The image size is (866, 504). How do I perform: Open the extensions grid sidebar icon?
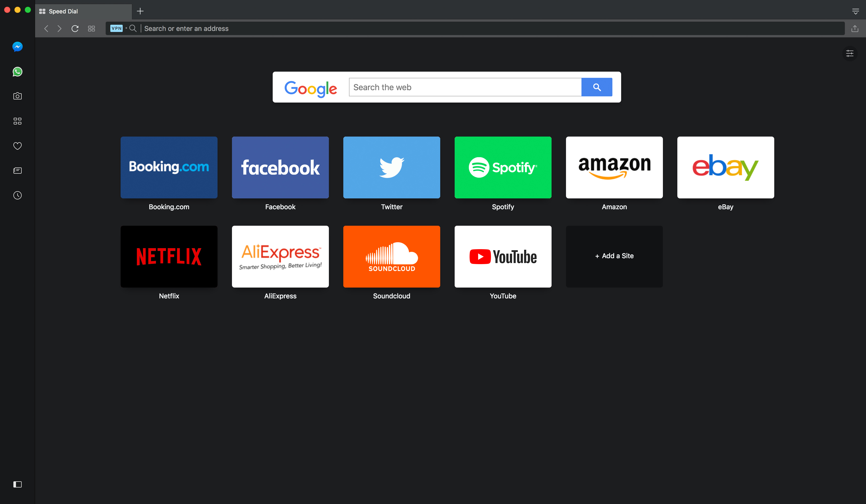pos(18,121)
